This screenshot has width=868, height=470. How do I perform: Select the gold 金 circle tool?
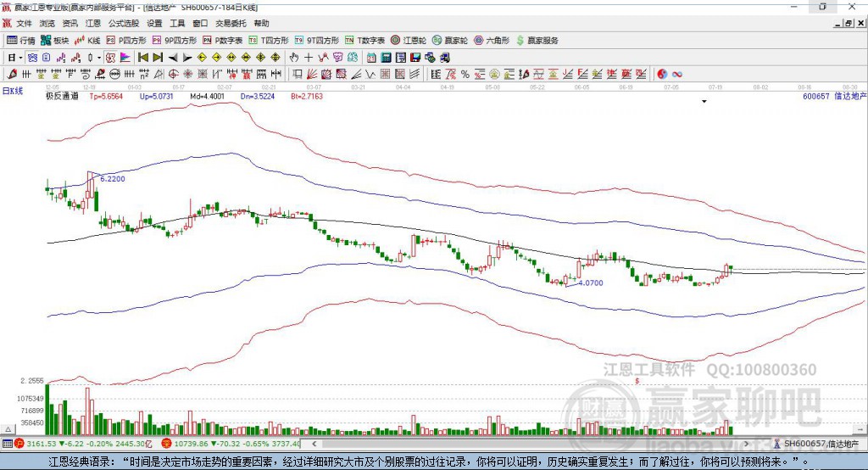coord(494,75)
